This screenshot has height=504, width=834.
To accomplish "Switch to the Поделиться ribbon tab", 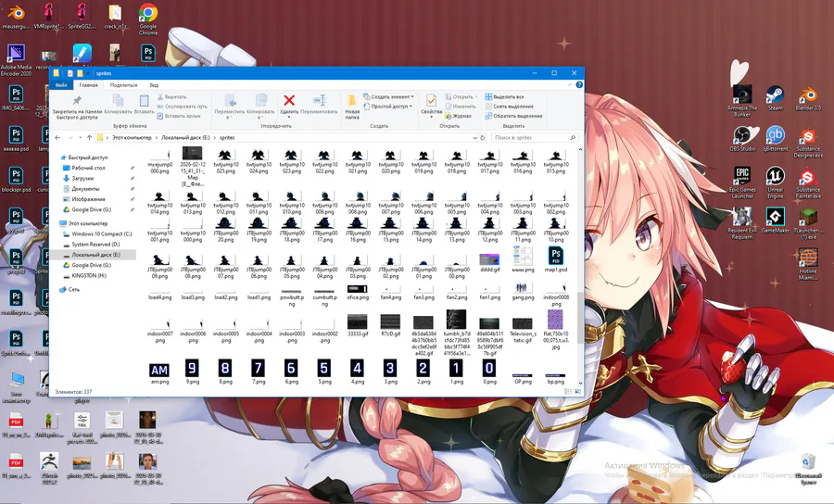I will (x=123, y=85).
